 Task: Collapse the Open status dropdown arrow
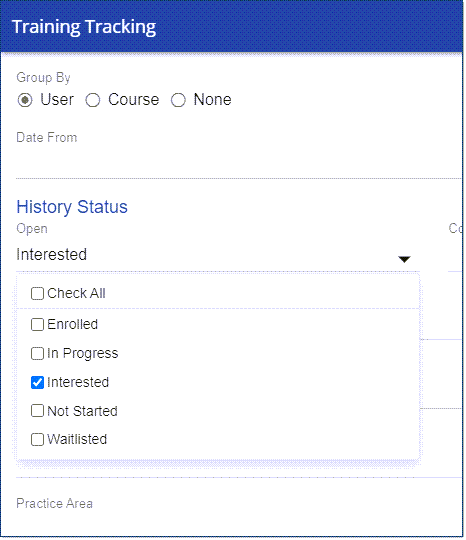tap(404, 259)
